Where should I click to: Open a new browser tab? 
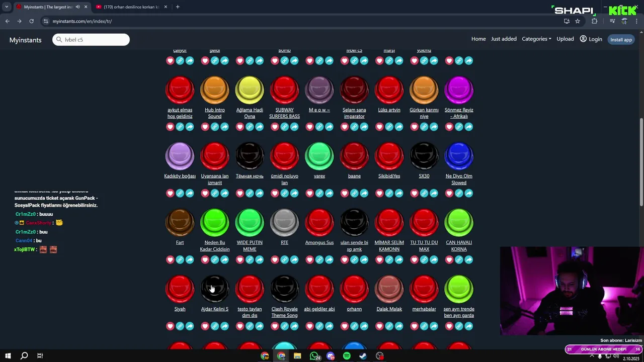click(x=177, y=7)
